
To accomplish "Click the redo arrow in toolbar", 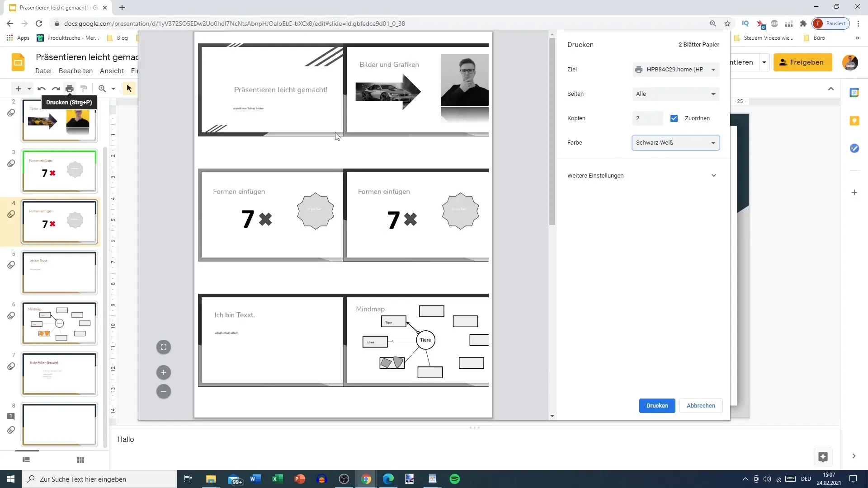I will tap(56, 89).
